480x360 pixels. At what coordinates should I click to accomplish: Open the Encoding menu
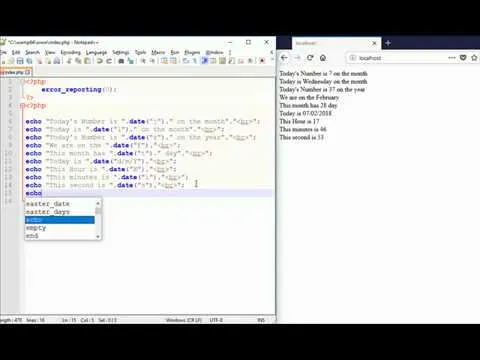[71, 52]
